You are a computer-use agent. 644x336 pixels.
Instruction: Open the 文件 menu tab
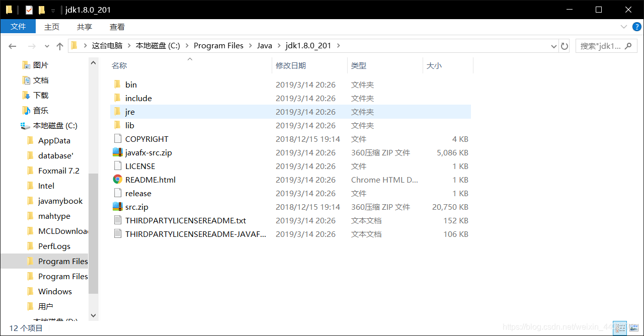tap(18, 27)
